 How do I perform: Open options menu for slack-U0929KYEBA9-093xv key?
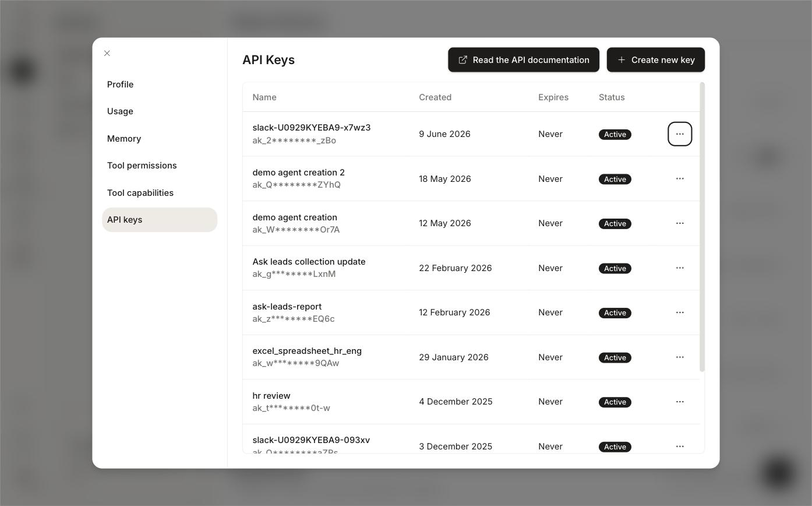(x=680, y=446)
